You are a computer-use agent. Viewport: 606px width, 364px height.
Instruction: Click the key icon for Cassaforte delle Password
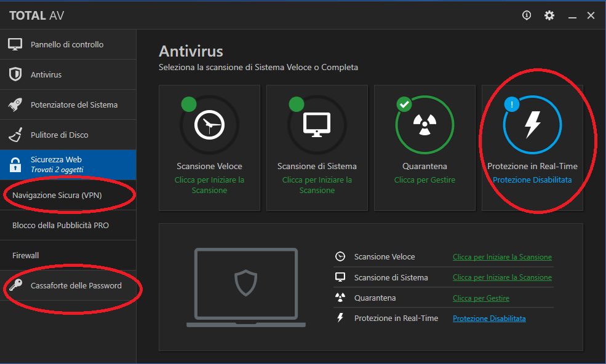tap(15, 285)
